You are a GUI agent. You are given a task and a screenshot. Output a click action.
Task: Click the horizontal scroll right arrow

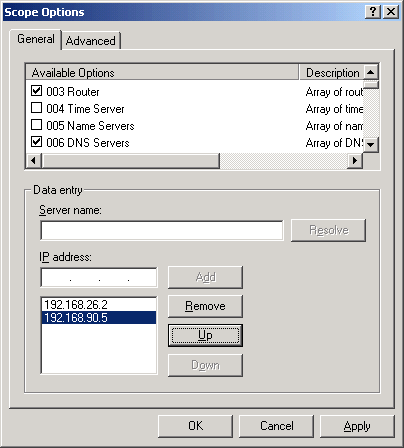tap(355, 161)
